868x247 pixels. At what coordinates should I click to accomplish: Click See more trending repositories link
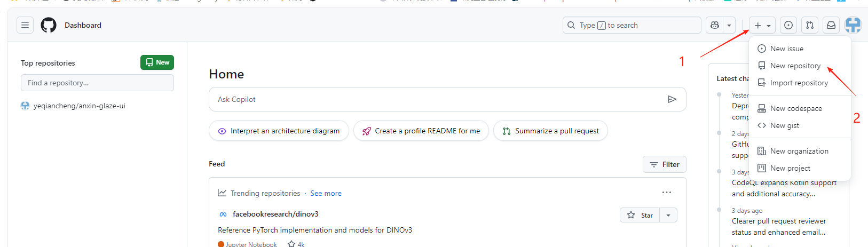tap(326, 193)
